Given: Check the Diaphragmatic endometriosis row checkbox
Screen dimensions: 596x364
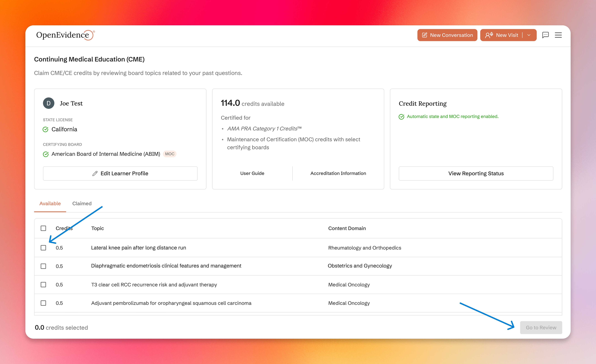Looking at the screenshot, I should [43, 266].
